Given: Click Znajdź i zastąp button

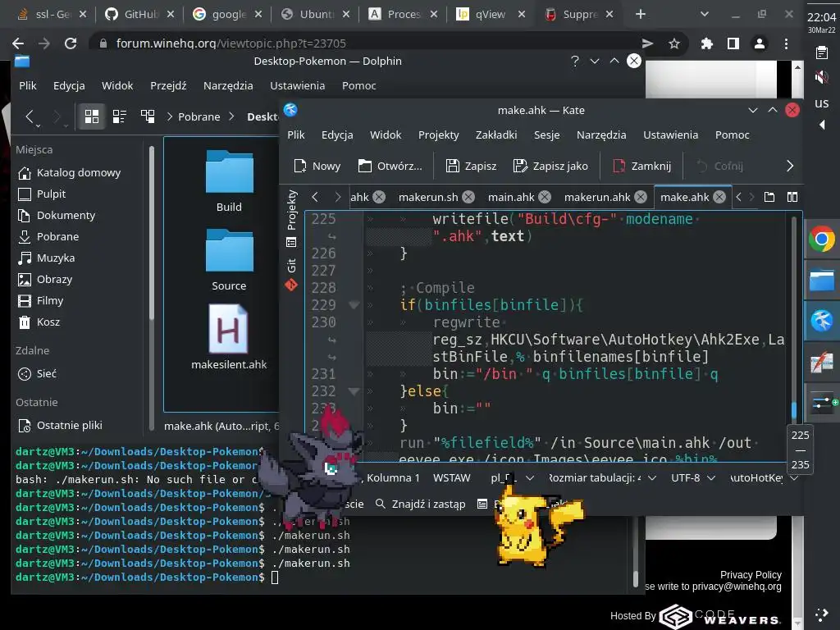Looking at the screenshot, I should 421,504.
